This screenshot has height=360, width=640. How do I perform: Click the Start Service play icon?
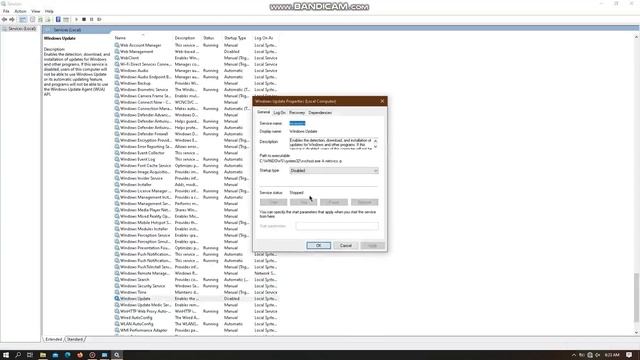pos(76,20)
